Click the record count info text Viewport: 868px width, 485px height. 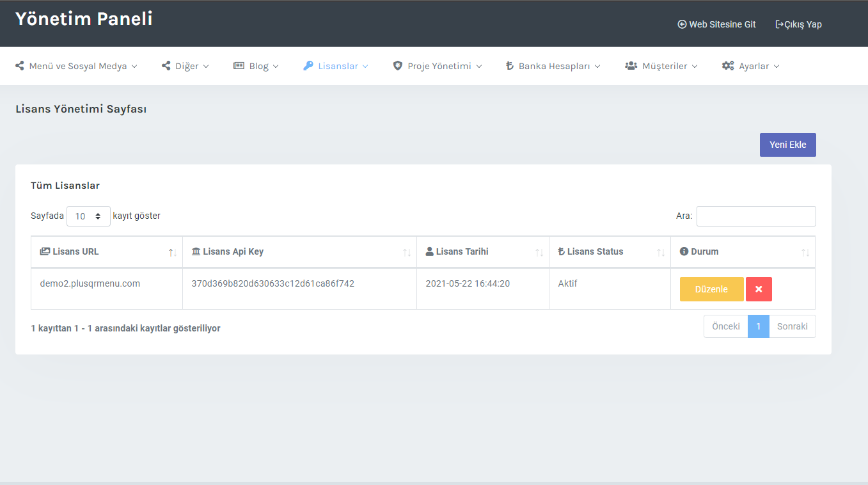tap(125, 328)
